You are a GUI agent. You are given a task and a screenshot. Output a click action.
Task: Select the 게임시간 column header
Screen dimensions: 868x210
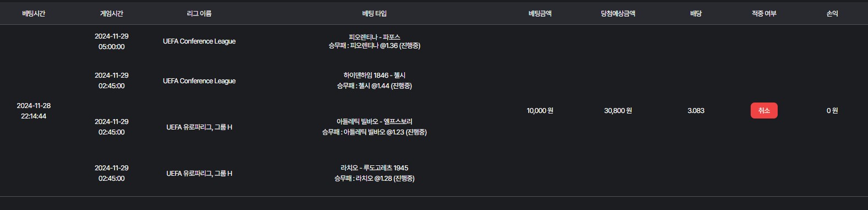tap(111, 13)
